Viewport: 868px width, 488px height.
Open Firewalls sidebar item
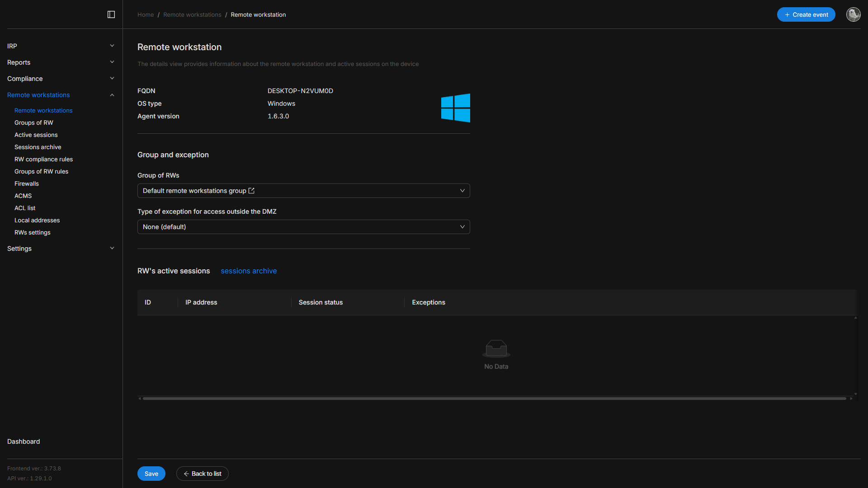tap(27, 183)
